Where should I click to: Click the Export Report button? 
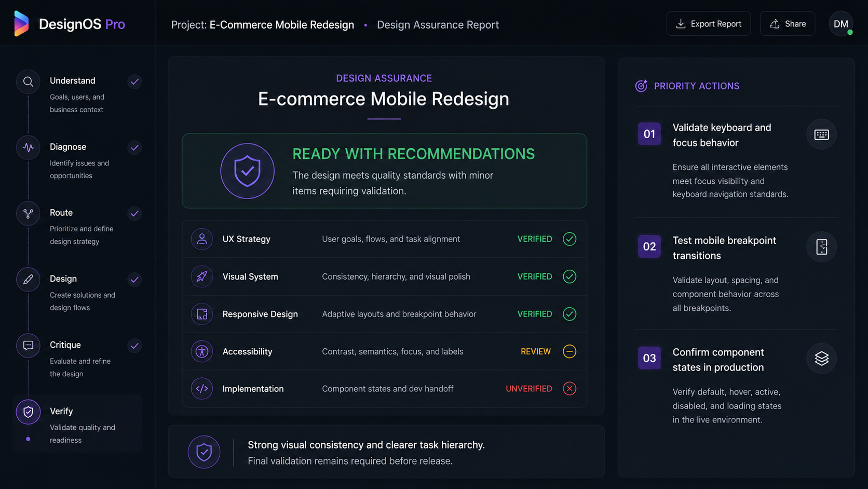709,24
